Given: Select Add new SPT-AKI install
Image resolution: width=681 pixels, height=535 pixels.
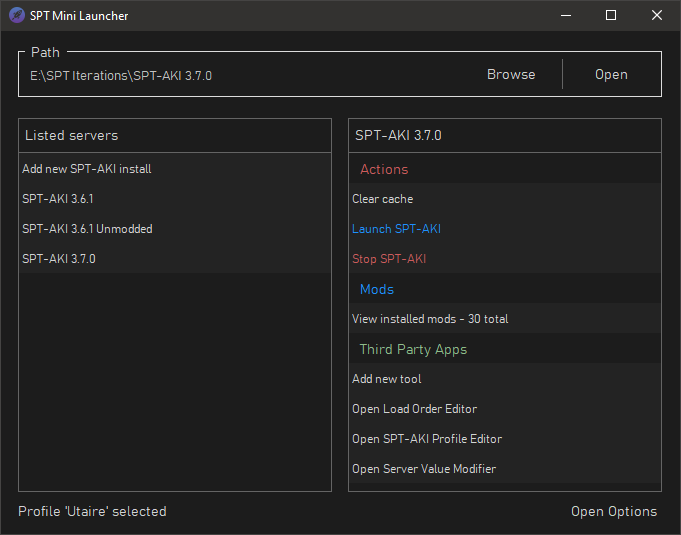Looking at the screenshot, I should point(175,169).
